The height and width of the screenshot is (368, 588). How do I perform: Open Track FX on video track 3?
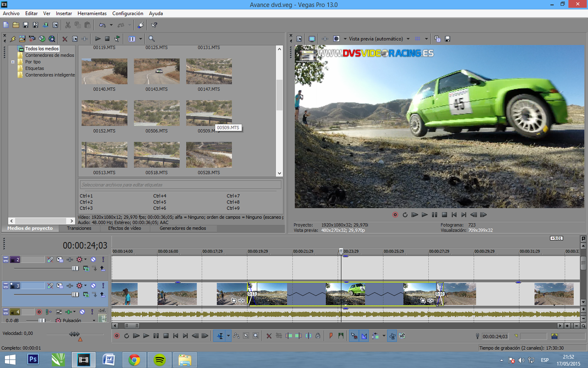click(x=69, y=285)
